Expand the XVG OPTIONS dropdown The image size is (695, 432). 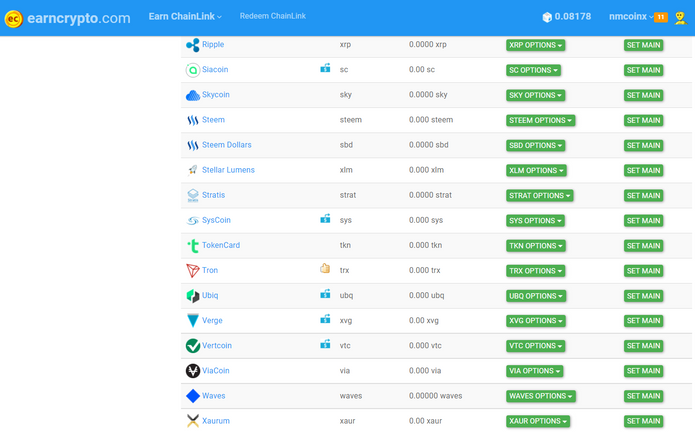(535, 321)
